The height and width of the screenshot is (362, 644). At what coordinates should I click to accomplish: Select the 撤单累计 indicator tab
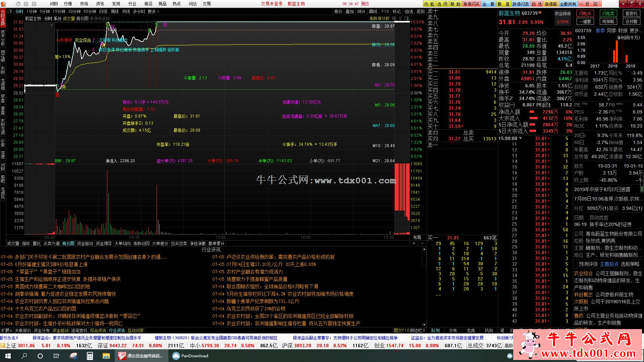coord(217,243)
